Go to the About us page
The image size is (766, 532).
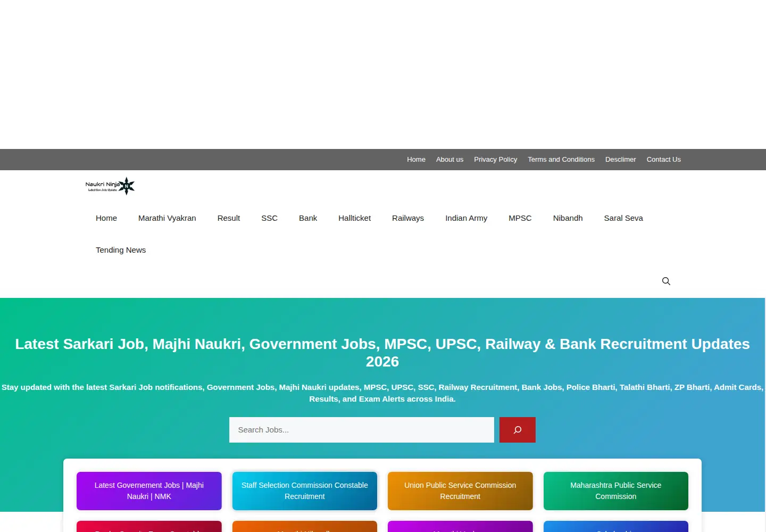pos(449,160)
